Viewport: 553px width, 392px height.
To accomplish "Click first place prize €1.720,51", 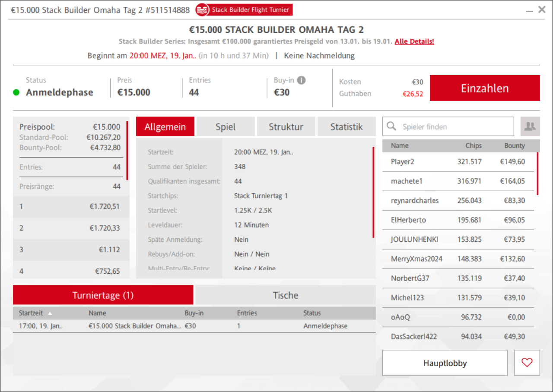I will [x=105, y=206].
